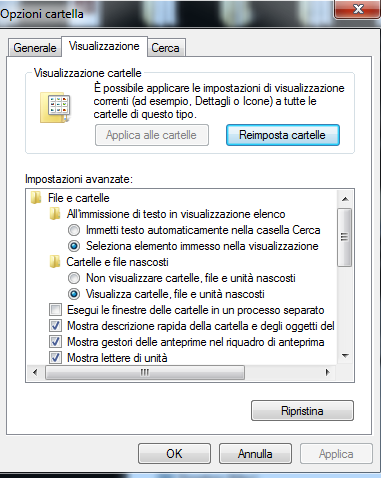Screen dimensions: 381x478
Task: Open the Cerca tab
Action: 166,48
